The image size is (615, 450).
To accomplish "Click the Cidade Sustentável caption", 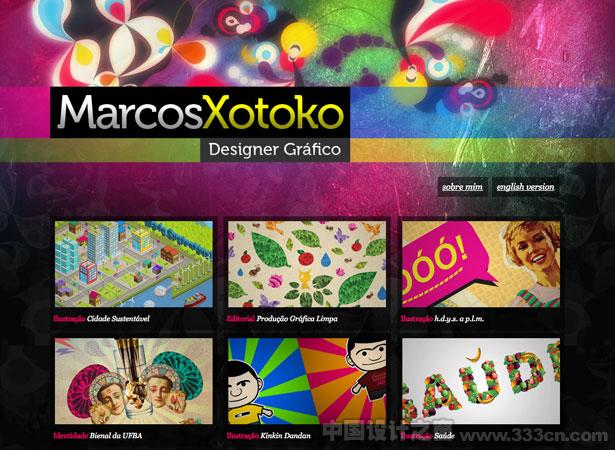I will click(118, 319).
